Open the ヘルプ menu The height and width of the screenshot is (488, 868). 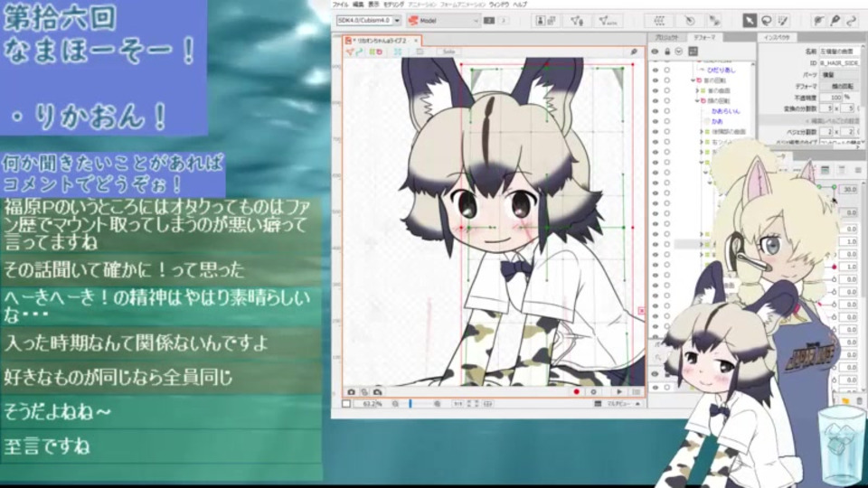click(x=521, y=5)
